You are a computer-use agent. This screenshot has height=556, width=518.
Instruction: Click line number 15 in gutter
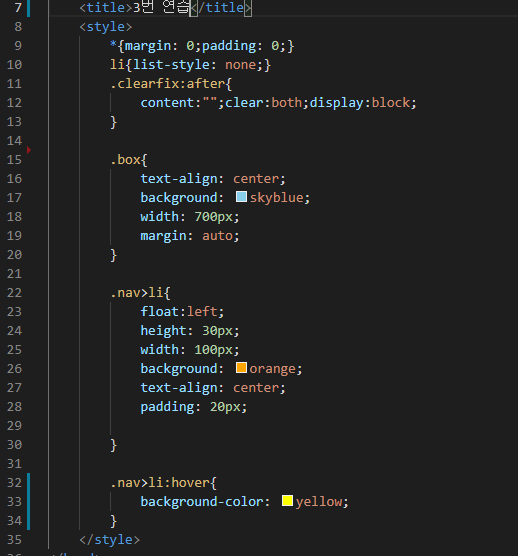14,160
